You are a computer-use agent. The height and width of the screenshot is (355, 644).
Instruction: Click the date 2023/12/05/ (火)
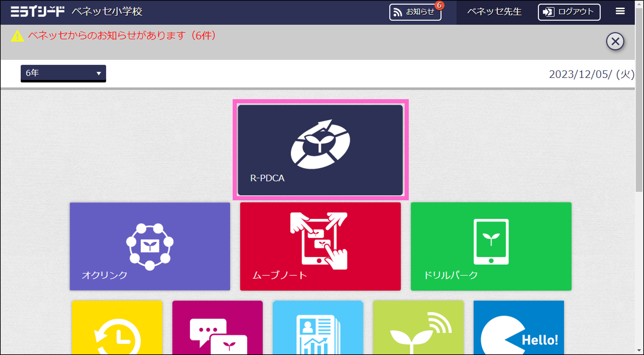(592, 74)
